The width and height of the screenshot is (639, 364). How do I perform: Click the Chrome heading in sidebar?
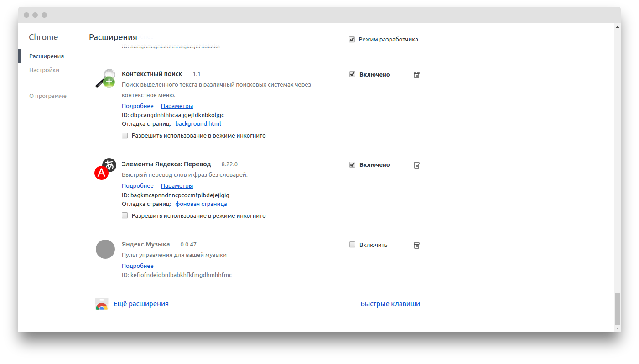[x=43, y=37]
